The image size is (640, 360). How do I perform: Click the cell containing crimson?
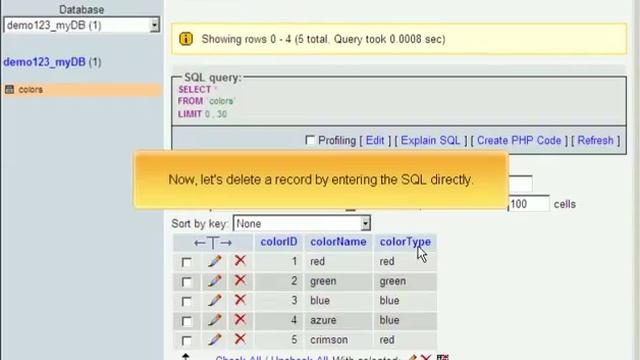[x=338, y=340]
